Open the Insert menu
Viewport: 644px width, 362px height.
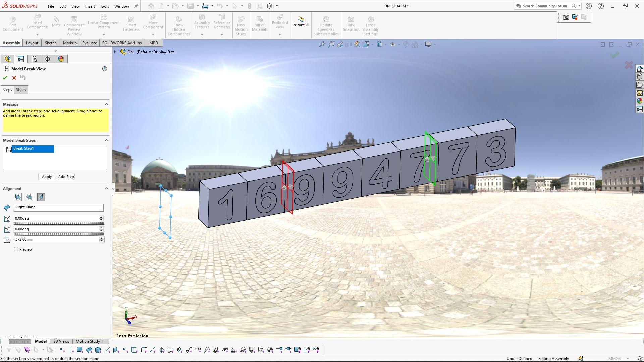point(90,6)
